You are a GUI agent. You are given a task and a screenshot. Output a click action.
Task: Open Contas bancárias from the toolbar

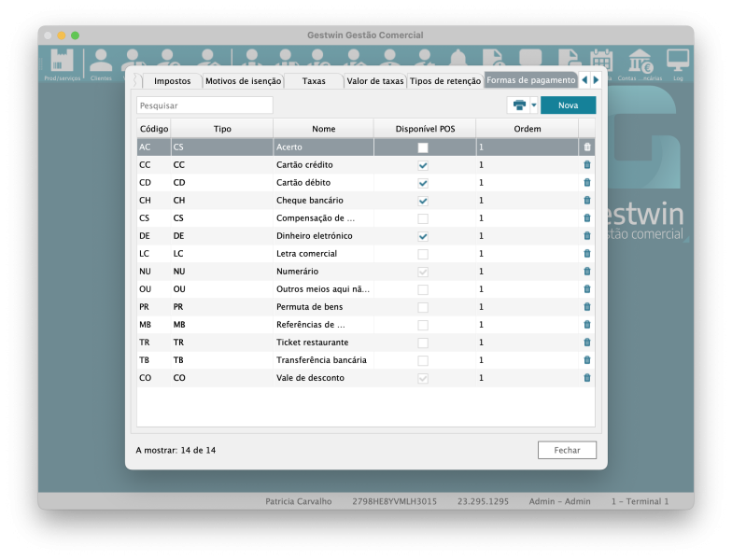[x=640, y=63]
